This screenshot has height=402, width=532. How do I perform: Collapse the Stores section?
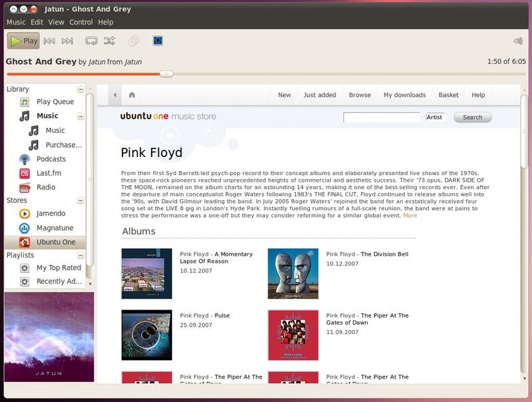coord(80,200)
